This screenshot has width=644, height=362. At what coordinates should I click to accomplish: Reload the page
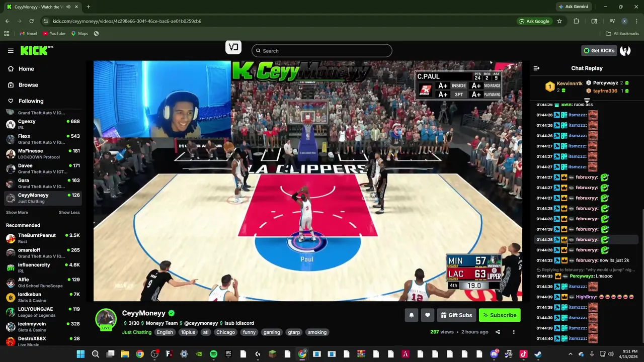pos(31,21)
